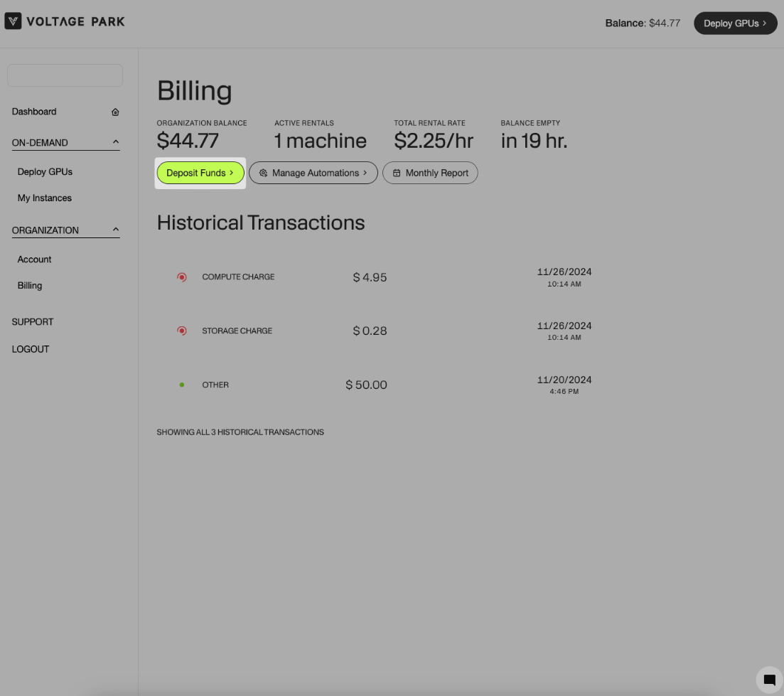
Task: Open Deploy GPUs in the sidebar
Action: tap(45, 172)
